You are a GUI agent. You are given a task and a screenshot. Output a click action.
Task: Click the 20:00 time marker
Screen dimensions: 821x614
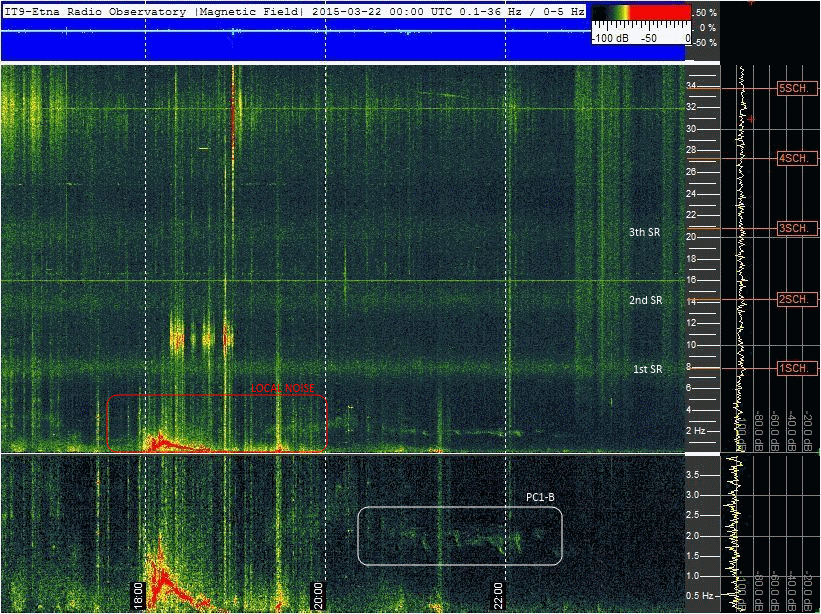(318, 592)
